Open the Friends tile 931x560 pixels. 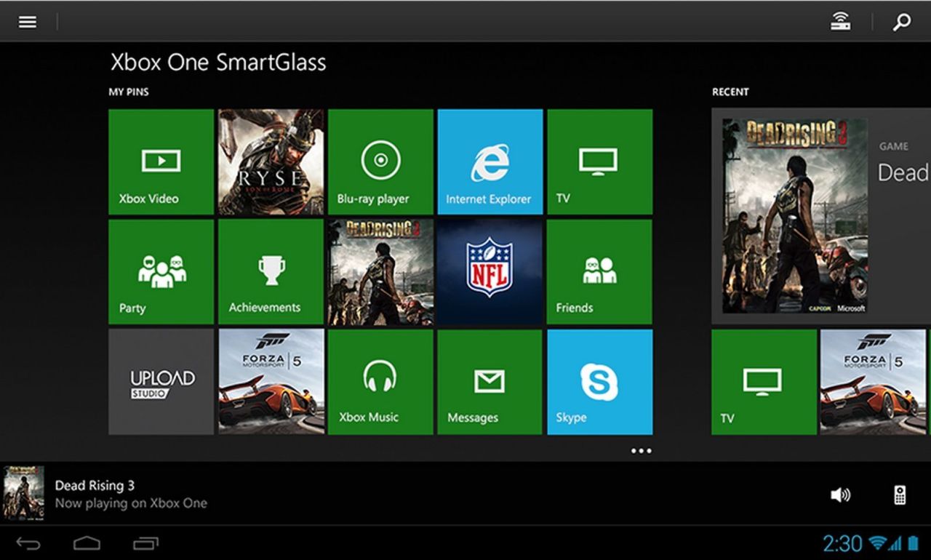(x=599, y=271)
